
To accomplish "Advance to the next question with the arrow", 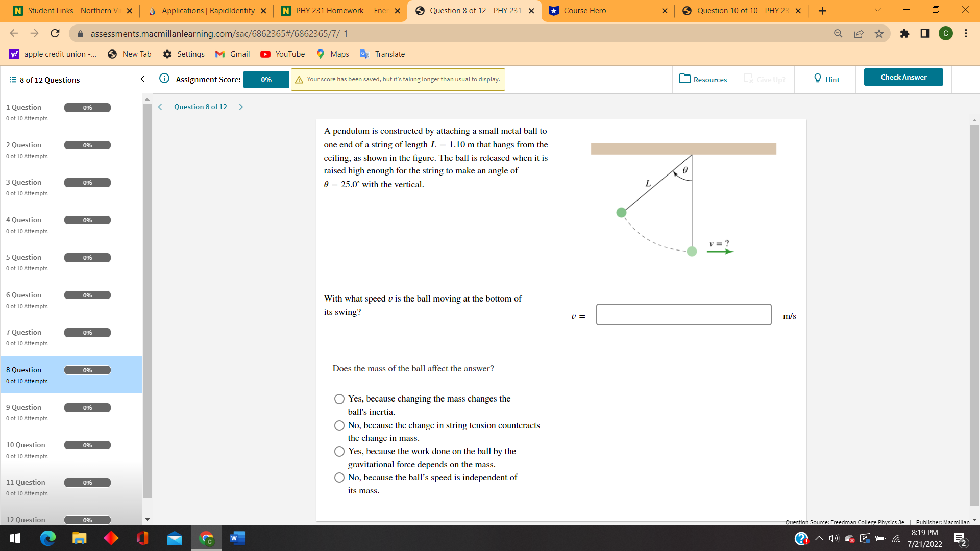I will click(240, 107).
